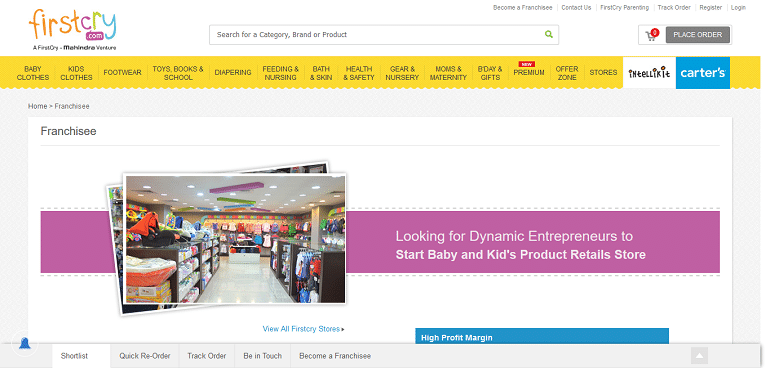Select Become a Franchisee bottom tab
Viewport: 770px width, 368px height.
point(335,356)
